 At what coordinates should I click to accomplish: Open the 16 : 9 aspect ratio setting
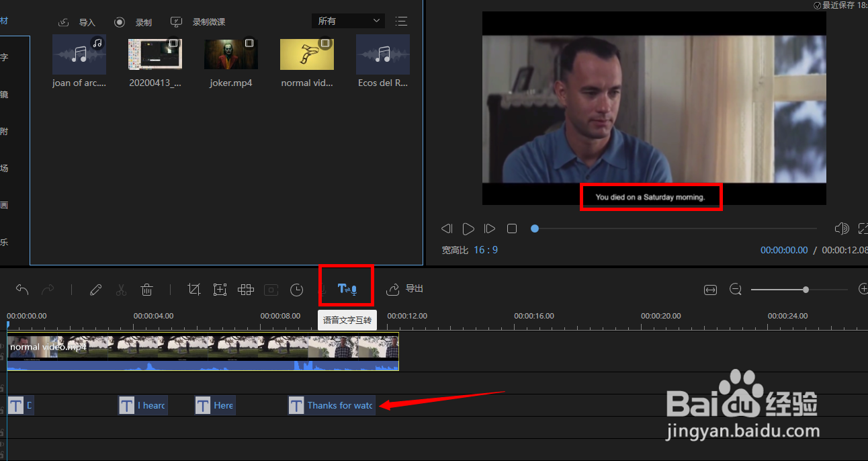[x=486, y=250]
